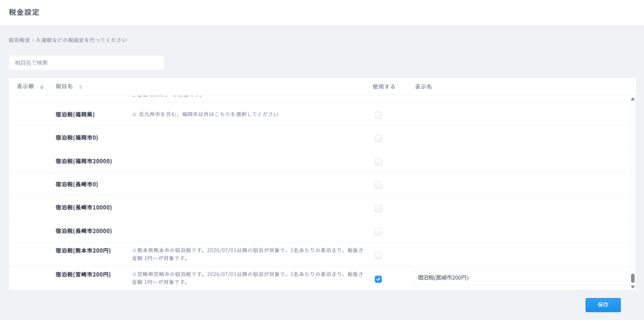Sort by 税目名 column header
Image resolution: width=644 pixels, height=320 pixels.
point(64,87)
